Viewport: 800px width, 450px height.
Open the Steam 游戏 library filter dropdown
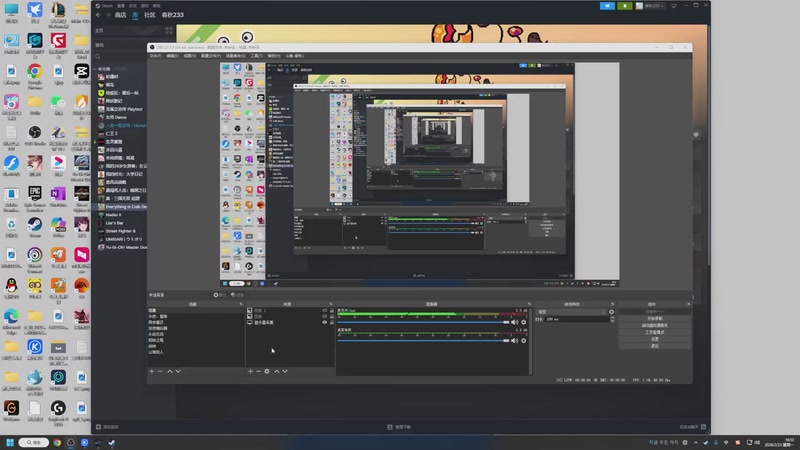[x=99, y=45]
